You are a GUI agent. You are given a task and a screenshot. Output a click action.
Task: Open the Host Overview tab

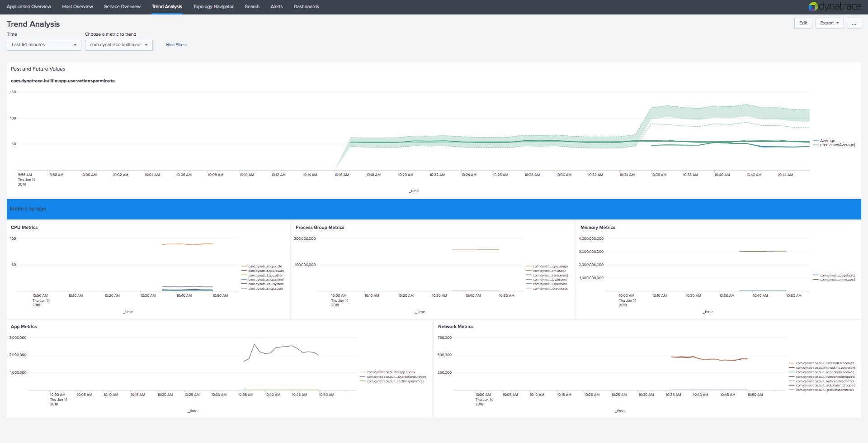pos(78,7)
